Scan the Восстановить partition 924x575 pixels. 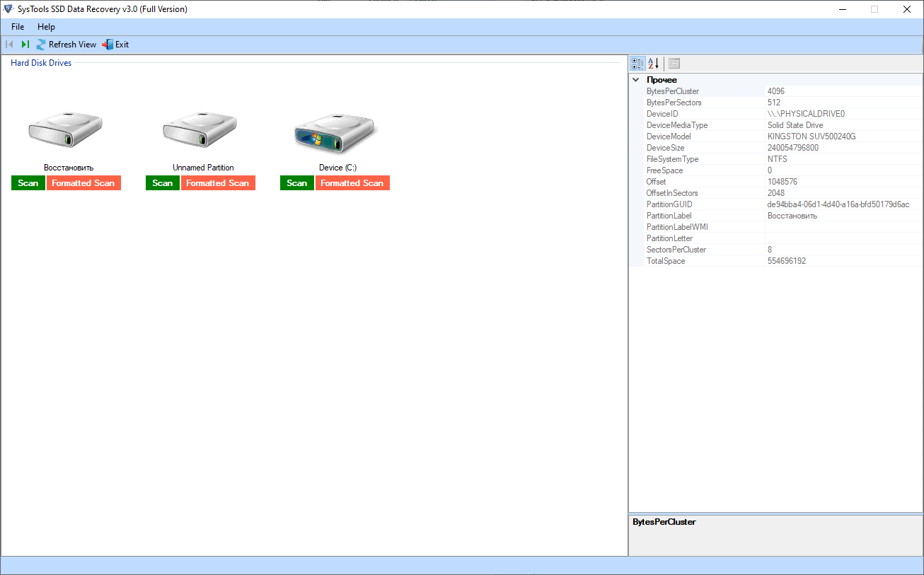click(x=28, y=183)
